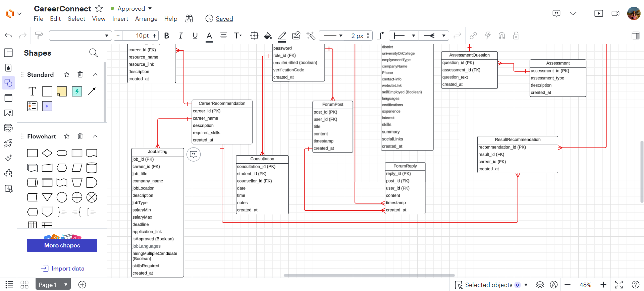Open the text alignment options
The height and width of the screenshot is (291, 644).
[223, 36]
